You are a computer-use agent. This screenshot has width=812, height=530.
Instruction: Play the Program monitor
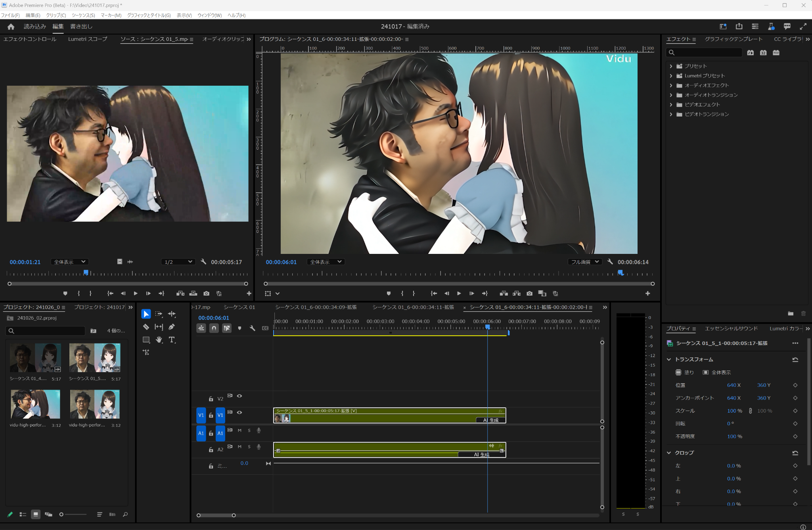coord(459,294)
